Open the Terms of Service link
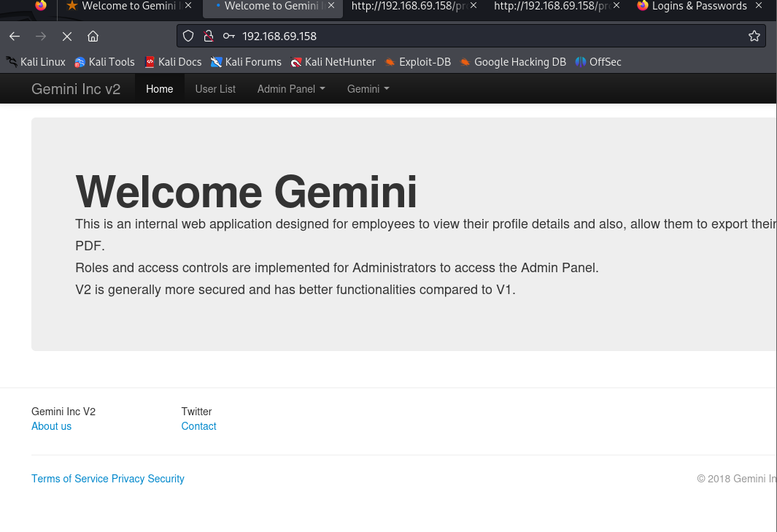 70,479
